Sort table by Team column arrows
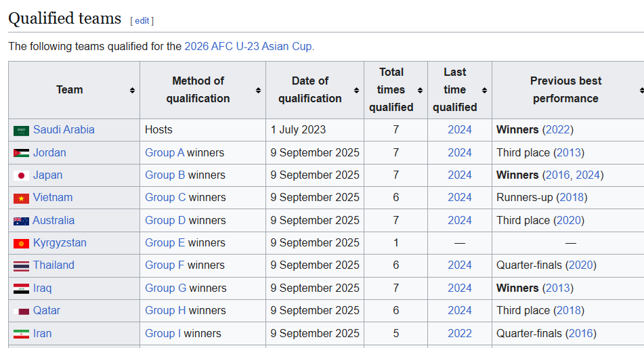The height and width of the screenshot is (348, 644). (x=132, y=91)
